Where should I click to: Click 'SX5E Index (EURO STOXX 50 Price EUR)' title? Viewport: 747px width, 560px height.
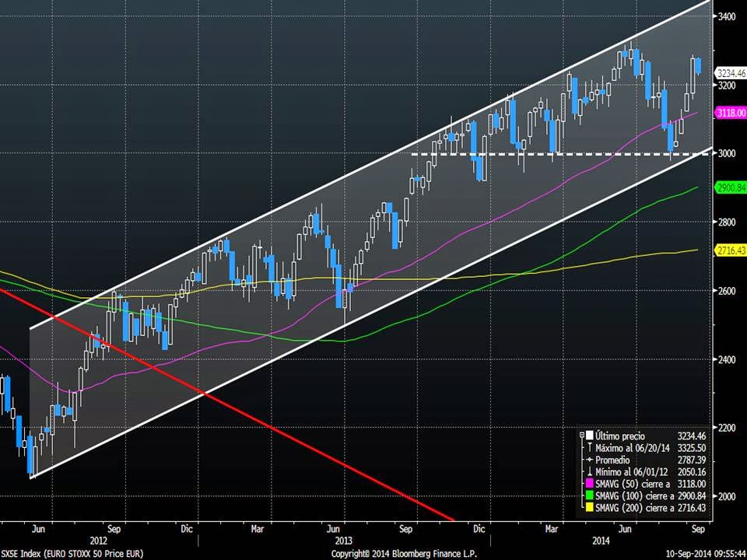tap(72, 554)
